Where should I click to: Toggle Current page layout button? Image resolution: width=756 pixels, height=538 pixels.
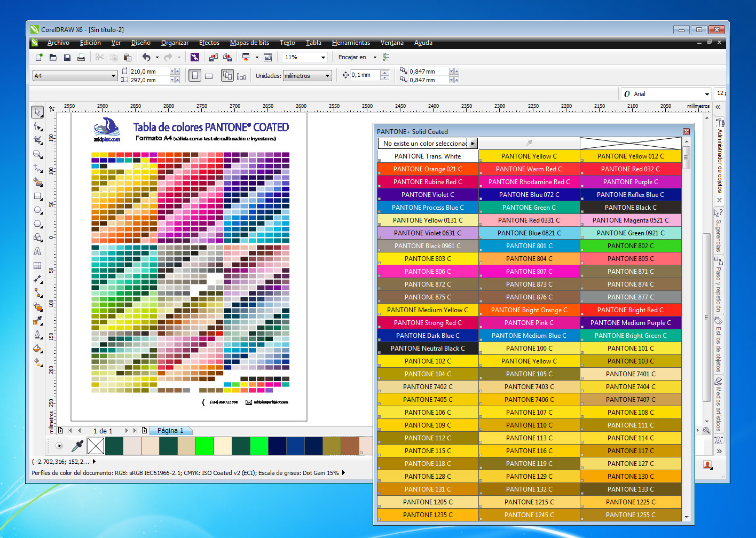tap(241, 76)
